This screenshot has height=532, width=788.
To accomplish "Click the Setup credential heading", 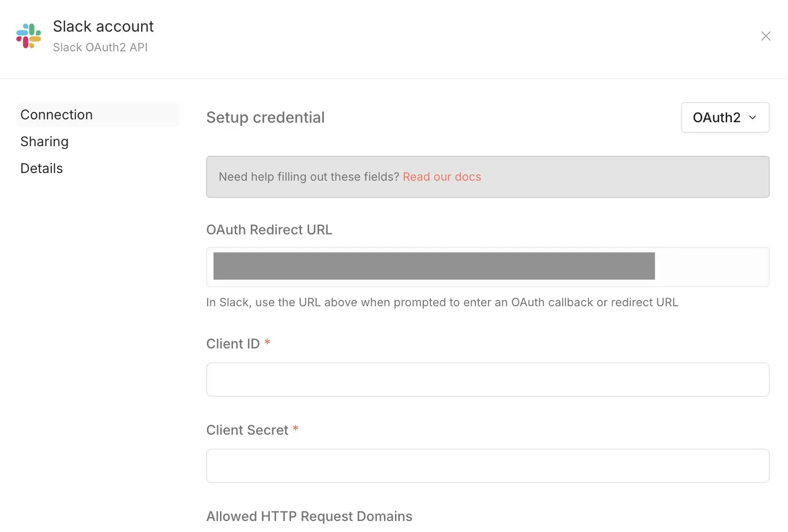I will (x=265, y=117).
